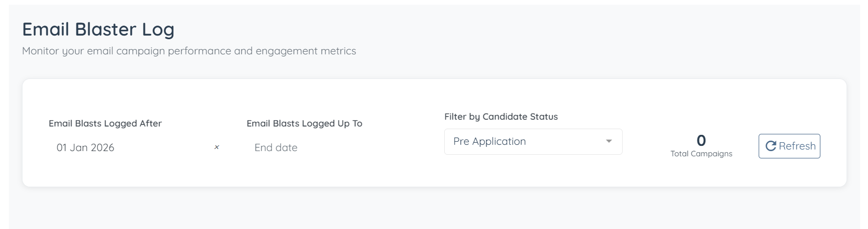
Task: Click the 0 campaigns count number
Action: click(701, 141)
